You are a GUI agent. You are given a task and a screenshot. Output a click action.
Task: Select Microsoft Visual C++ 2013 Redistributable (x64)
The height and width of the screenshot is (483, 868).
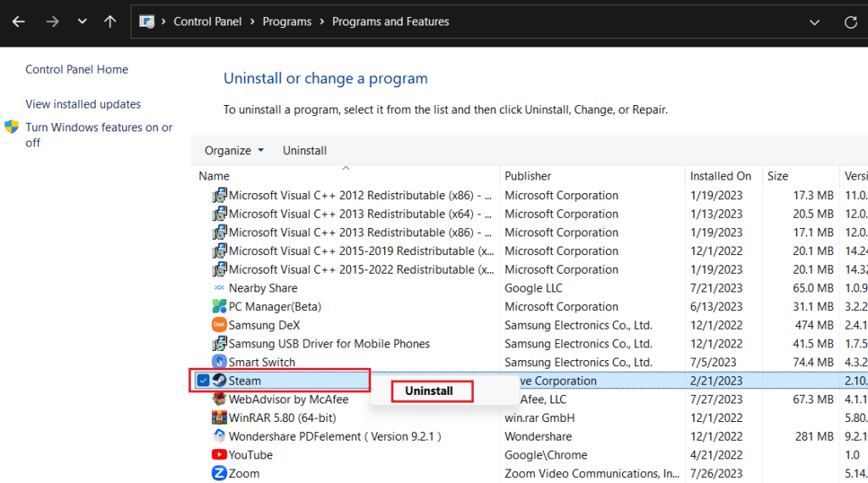click(359, 214)
